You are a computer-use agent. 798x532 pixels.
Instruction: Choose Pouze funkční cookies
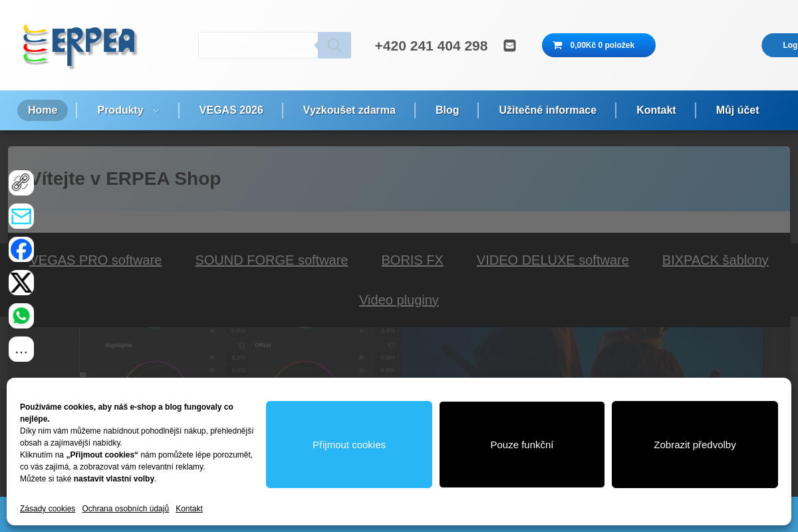coord(522,444)
